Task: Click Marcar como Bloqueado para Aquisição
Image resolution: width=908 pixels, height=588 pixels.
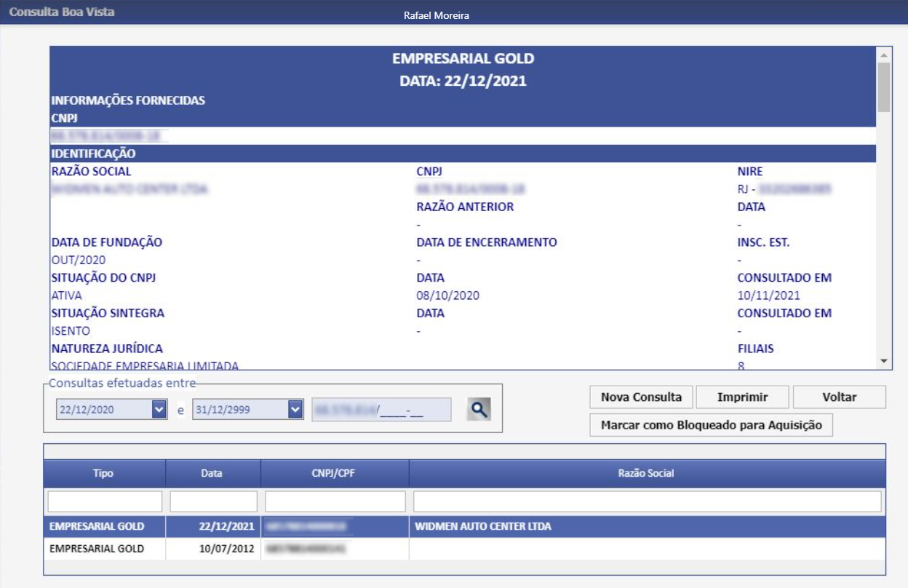Action: 711,425
